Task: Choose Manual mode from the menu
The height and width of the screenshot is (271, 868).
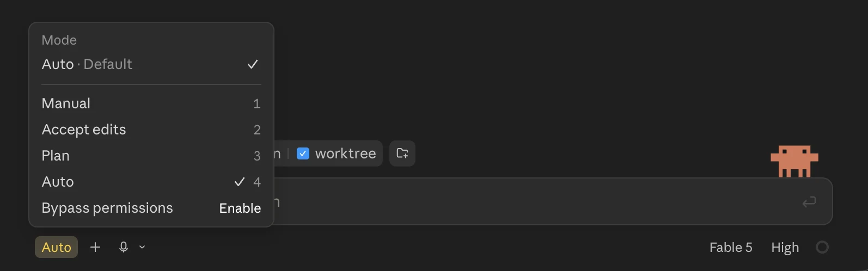Action: 151,103
